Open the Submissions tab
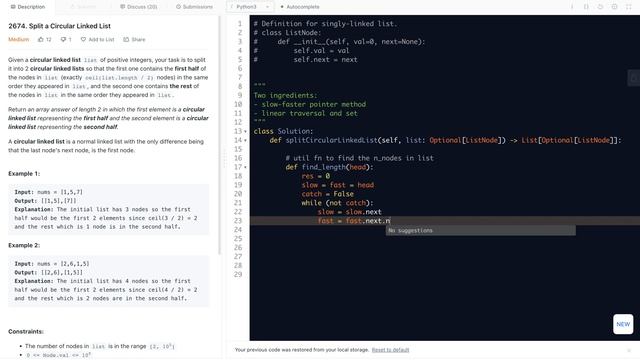The image size is (640, 360). [194, 7]
